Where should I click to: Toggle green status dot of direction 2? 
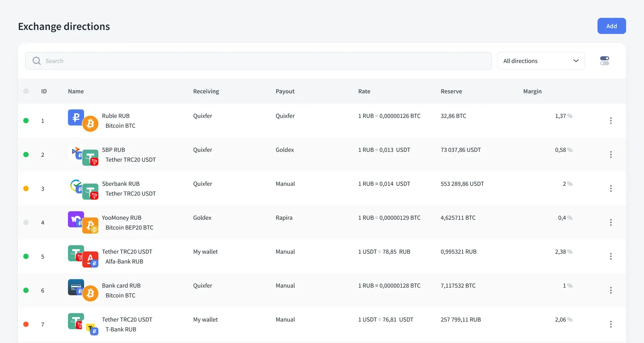tap(26, 155)
